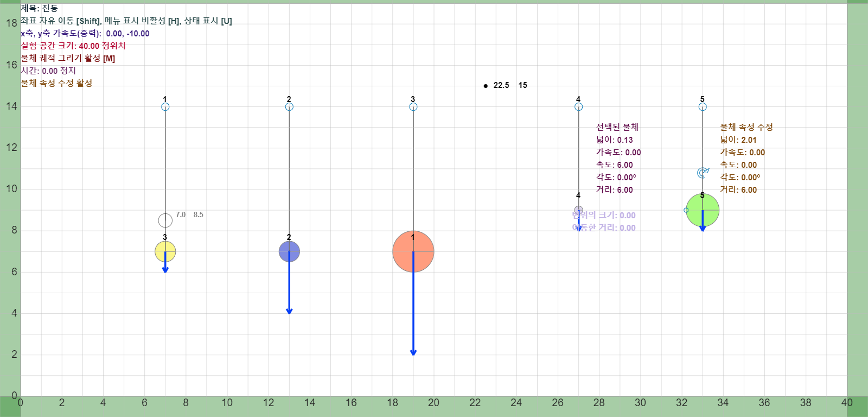The height and width of the screenshot is (417, 868).
Task: Click the pivot circle above the green ball
Action: [x=703, y=107]
